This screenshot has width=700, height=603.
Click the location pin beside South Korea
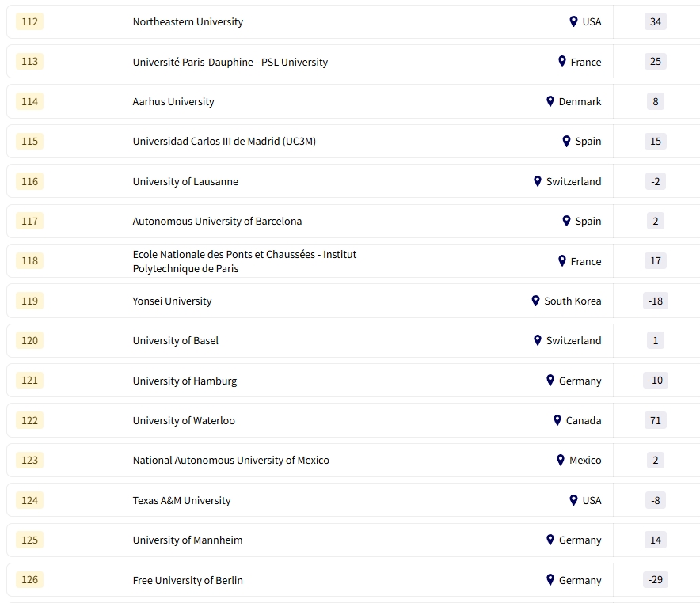coord(535,301)
